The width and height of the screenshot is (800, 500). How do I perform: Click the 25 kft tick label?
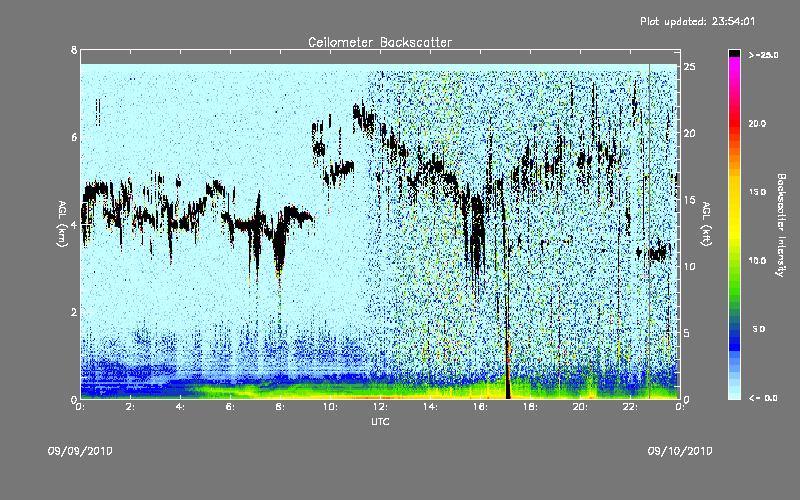tap(689, 67)
